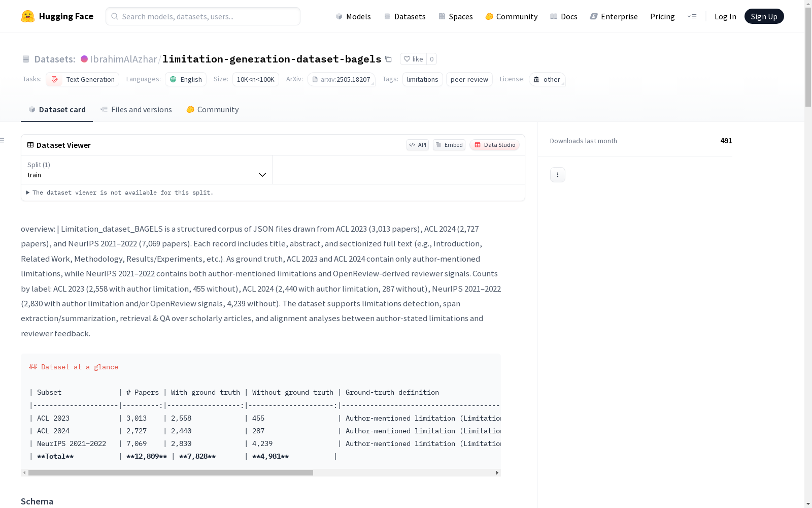Click the horizontal scrollbar of the code block
This screenshot has width=812, height=508.
pyautogui.click(x=171, y=472)
